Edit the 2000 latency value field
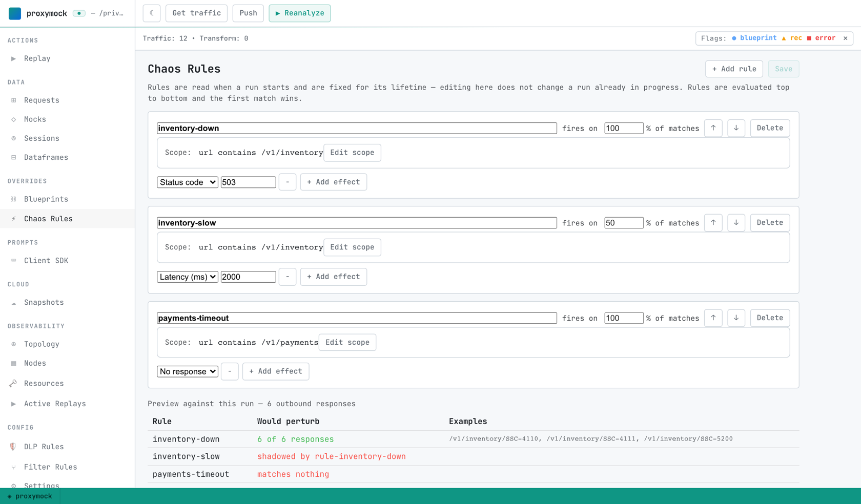 click(249, 277)
